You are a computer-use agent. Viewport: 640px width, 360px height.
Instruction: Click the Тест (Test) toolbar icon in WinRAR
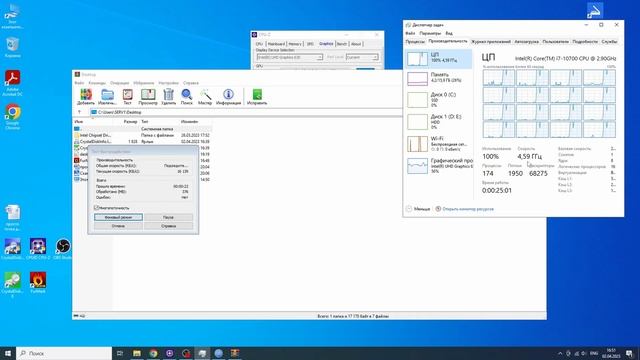pyautogui.click(x=127, y=97)
